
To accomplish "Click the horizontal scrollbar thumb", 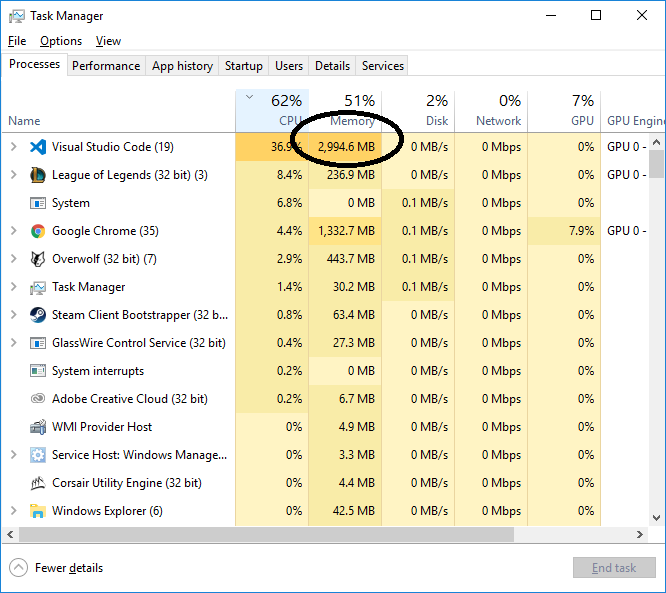I will (x=266, y=534).
